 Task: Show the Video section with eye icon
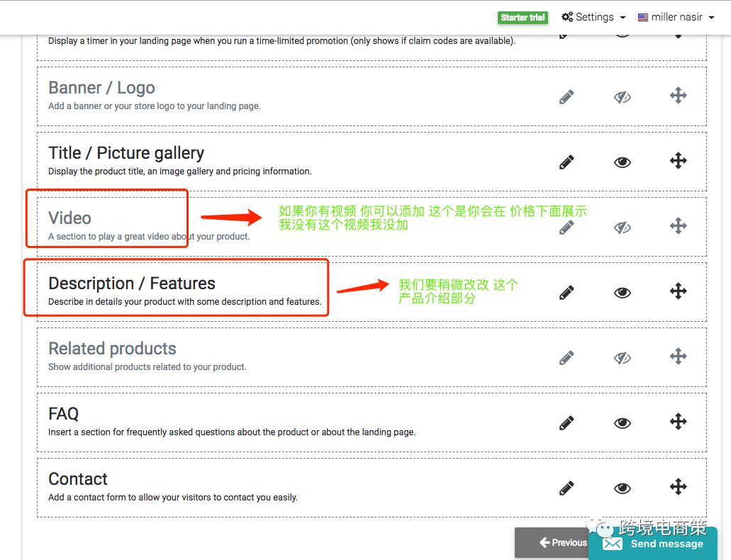tap(623, 227)
